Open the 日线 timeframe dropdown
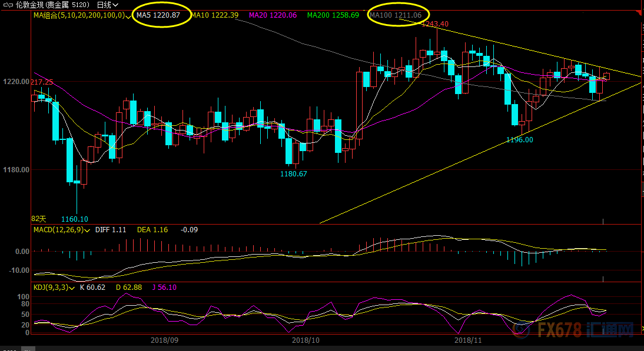The height and width of the screenshot is (351, 644). coord(108,5)
